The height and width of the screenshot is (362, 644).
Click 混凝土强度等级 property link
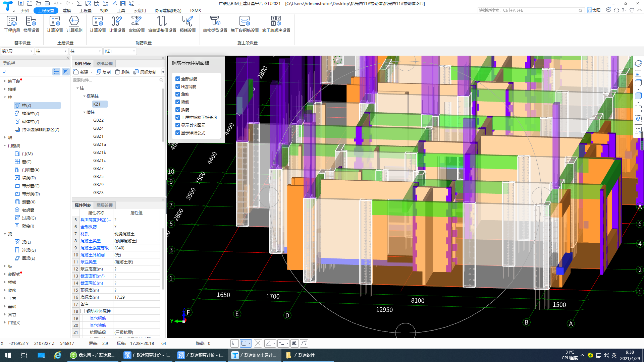[95, 248]
